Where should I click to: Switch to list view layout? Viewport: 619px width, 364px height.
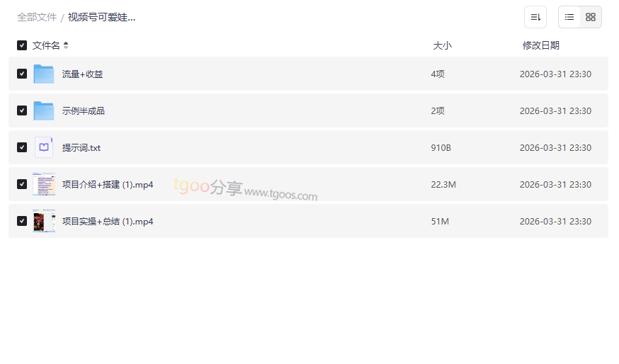tap(569, 17)
